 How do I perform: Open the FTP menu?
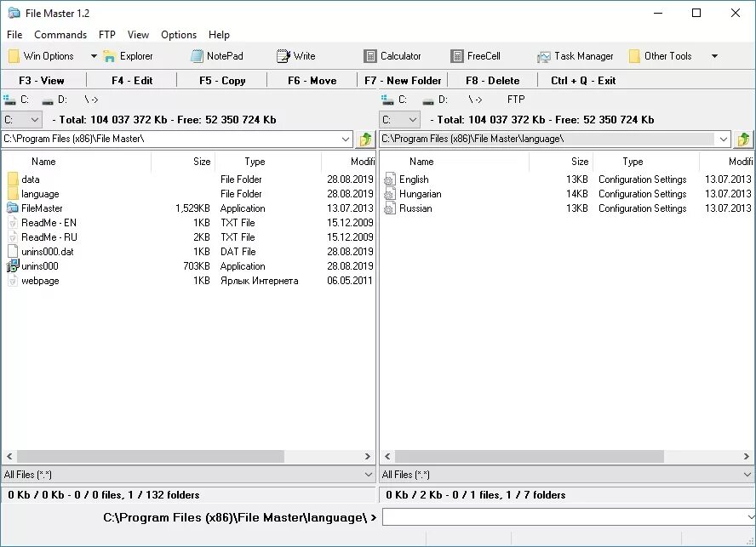pyautogui.click(x=107, y=35)
